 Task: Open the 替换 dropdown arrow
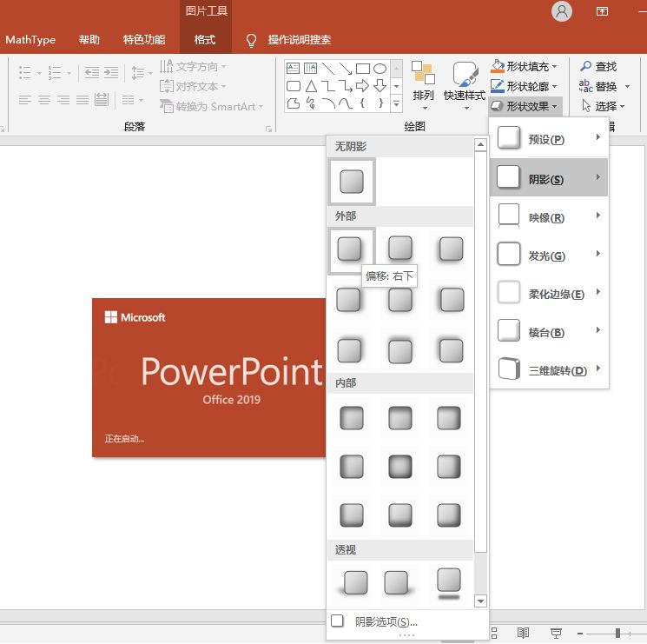(627, 87)
